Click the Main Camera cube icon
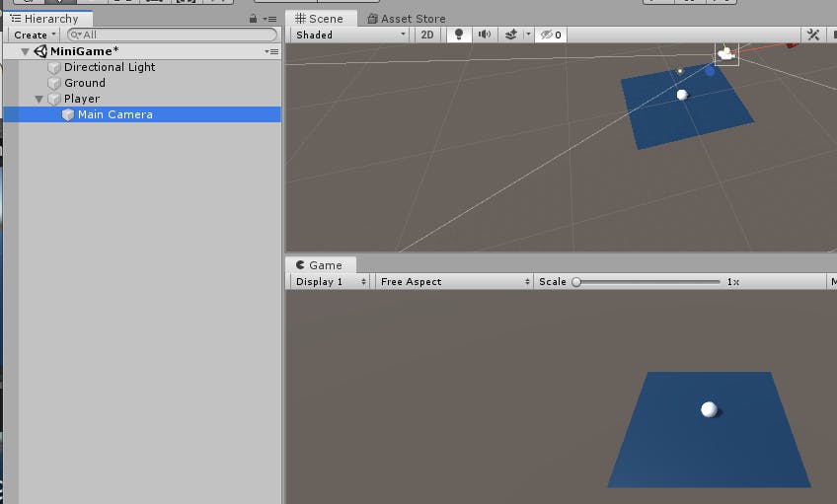Image resolution: width=837 pixels, height=504 pixels. [68, 114]
